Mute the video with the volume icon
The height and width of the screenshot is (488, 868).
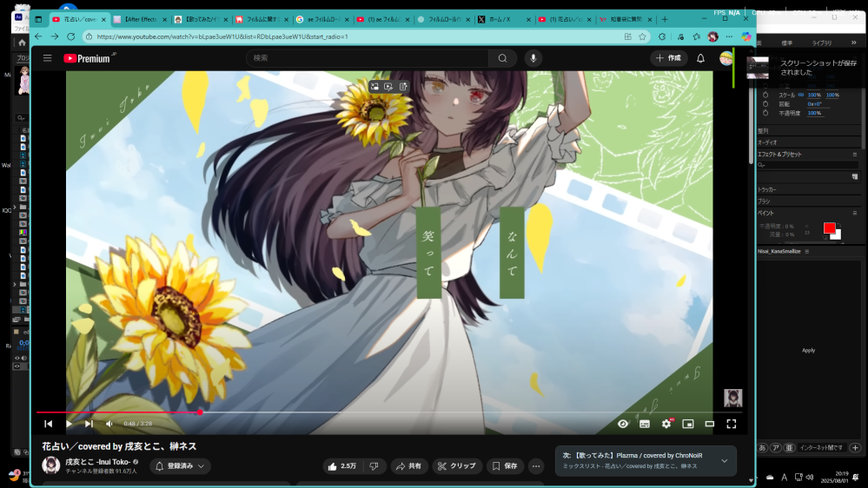[x=109, y=424]
